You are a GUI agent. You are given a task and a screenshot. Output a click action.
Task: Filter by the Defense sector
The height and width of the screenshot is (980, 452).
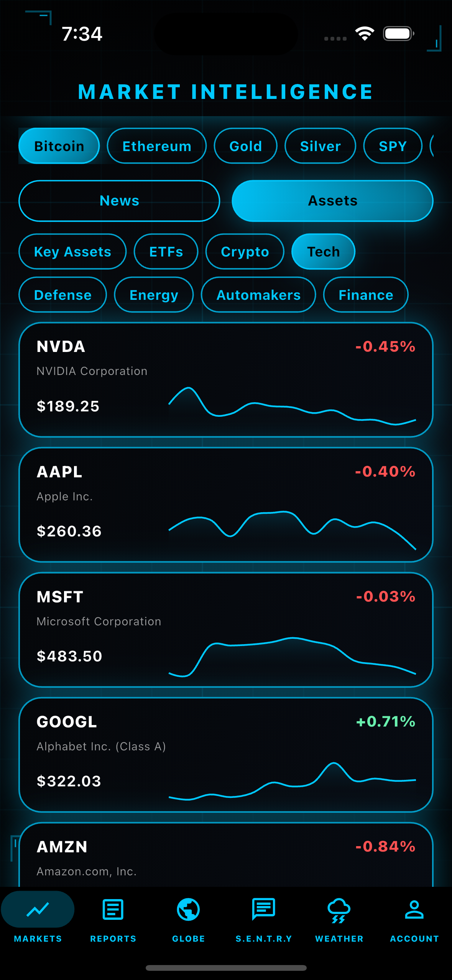click(62, 295)
